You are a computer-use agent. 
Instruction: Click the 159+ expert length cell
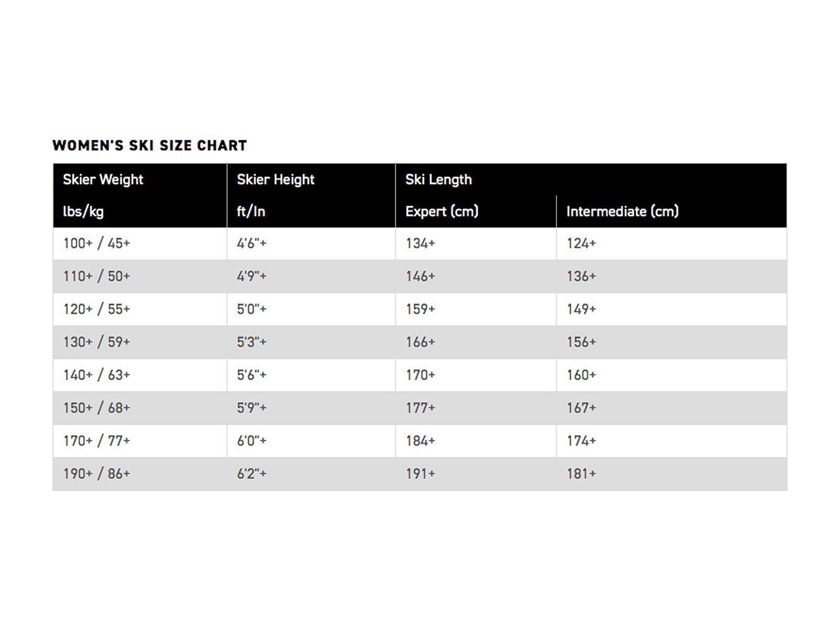(x=420, y=309)
